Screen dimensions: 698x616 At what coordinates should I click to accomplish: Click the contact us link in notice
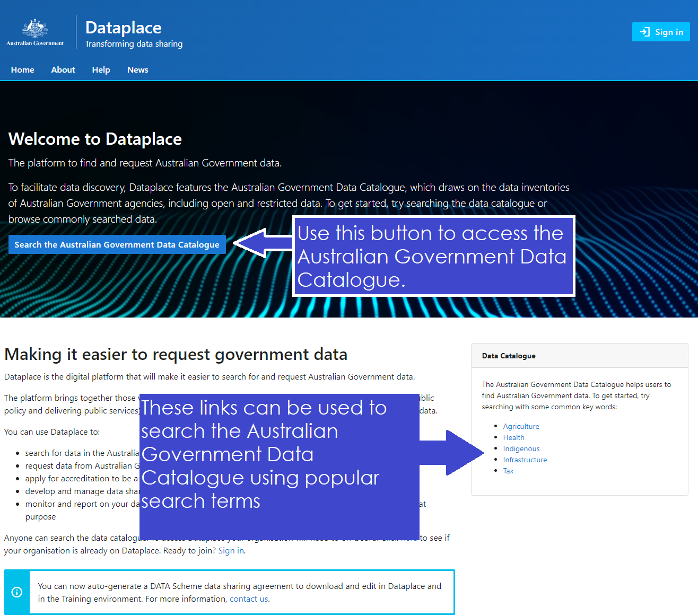[x=249, y=599]
